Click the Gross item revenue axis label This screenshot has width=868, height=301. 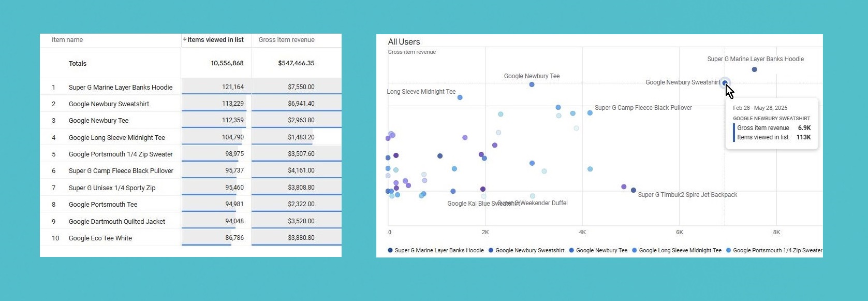point(412,52)
